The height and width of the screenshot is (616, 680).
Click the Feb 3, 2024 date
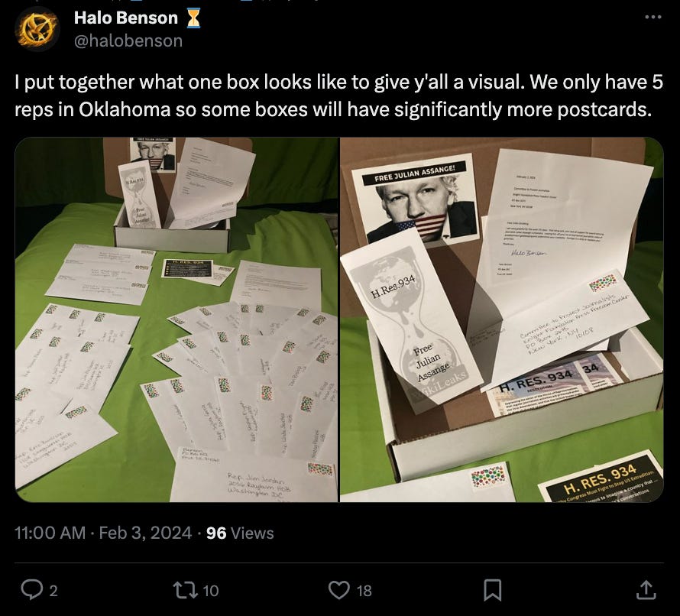145,533
